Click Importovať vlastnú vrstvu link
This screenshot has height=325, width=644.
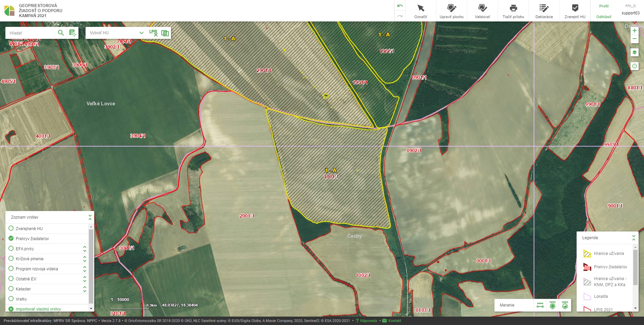point(38,309)
